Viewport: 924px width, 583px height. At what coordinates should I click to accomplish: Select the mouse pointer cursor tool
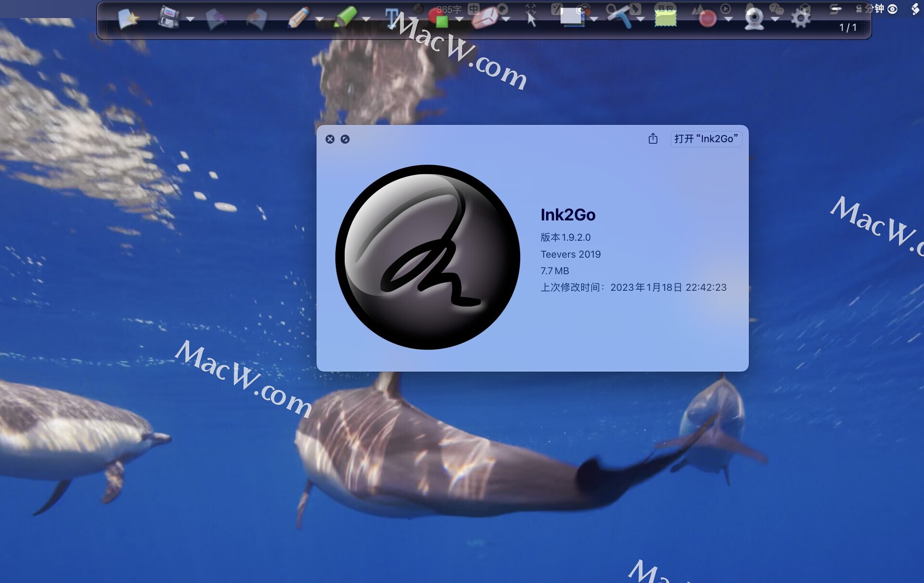[x=531, y=19]
